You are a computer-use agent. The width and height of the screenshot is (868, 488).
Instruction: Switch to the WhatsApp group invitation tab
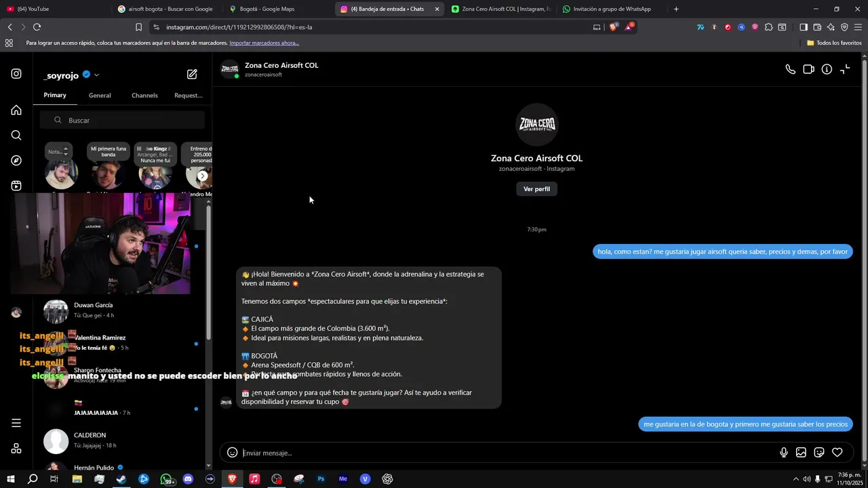coord(612,9)
